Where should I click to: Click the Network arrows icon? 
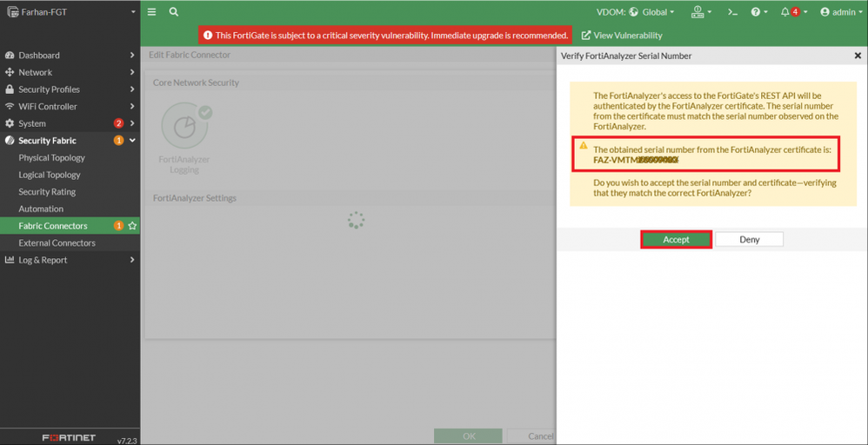[x=10, y=72]
